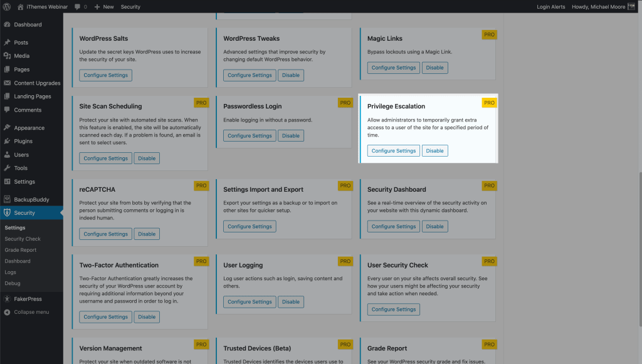Go to Security Check submenu item
This screenshot has height=364, width=642.
(23, 239)
